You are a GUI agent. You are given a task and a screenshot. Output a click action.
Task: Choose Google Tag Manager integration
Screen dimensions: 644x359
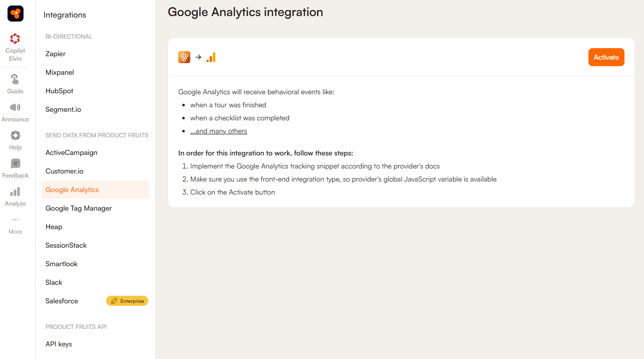[x=79, y=208]
